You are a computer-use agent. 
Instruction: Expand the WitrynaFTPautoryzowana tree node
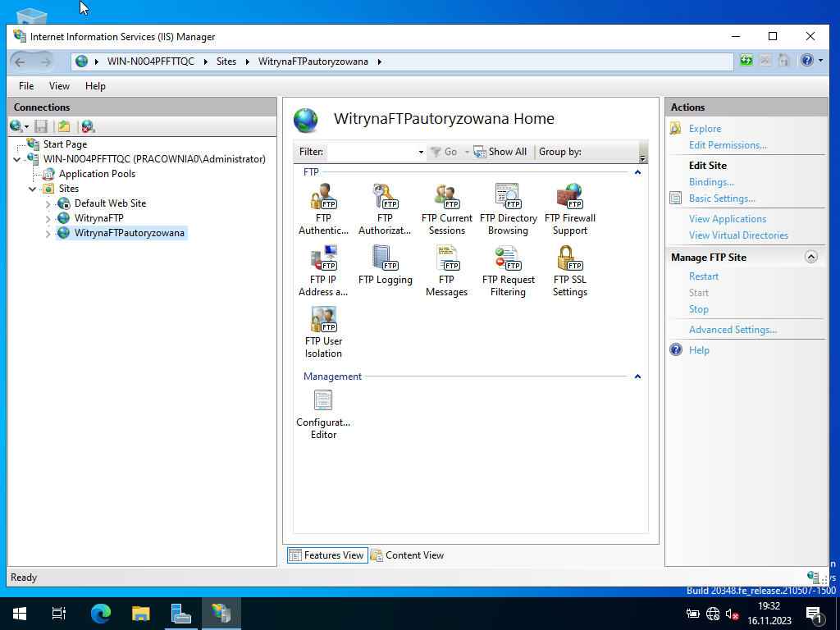point(48,233)
